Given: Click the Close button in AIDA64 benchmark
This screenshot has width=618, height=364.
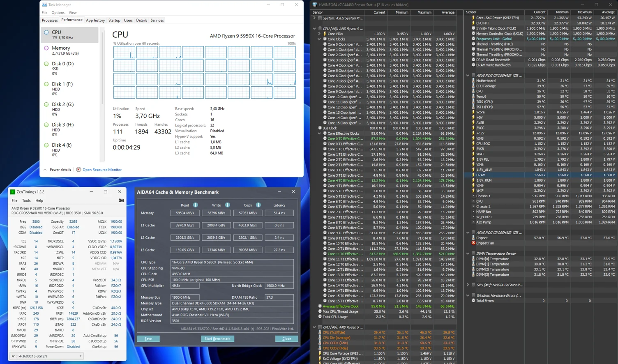Looking at the screenshot, I should [286, 339].
